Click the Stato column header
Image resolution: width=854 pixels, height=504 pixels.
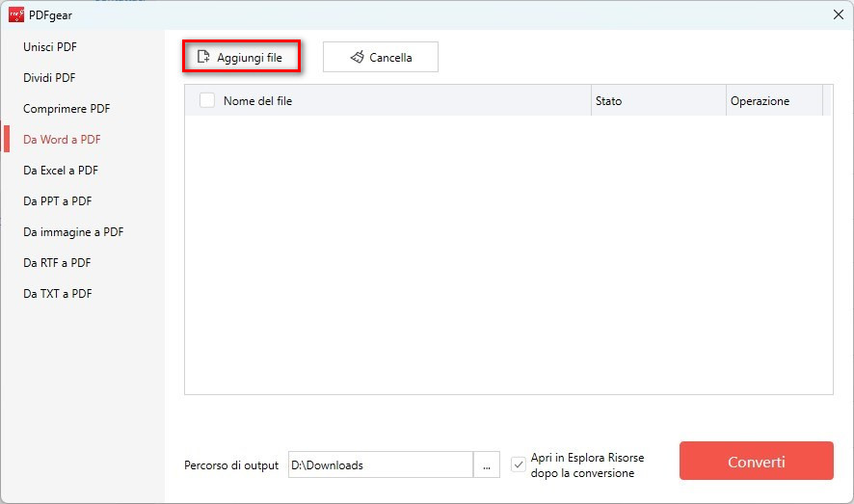click(x=608, y=100)
